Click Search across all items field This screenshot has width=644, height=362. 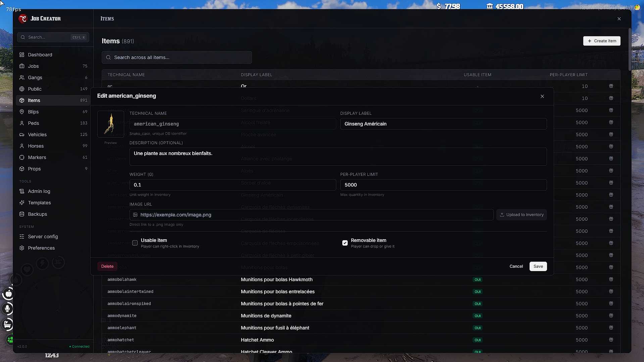click(177, 57)
